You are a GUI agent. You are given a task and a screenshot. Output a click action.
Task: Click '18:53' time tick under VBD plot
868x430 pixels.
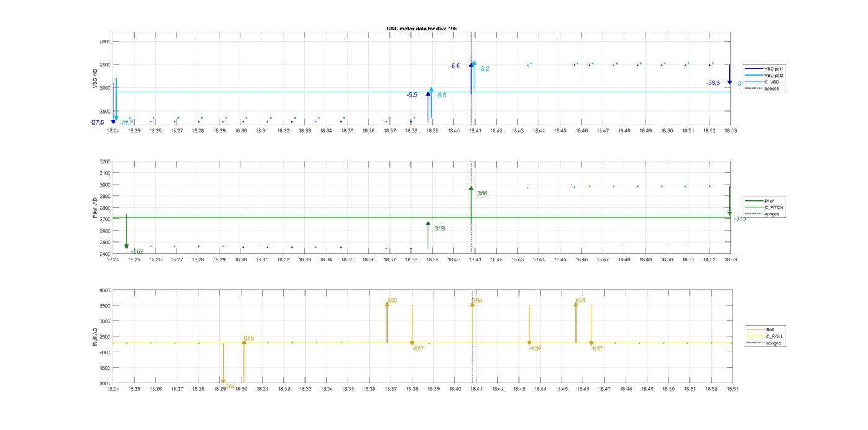pyautogui.click(x=730, y=131)
